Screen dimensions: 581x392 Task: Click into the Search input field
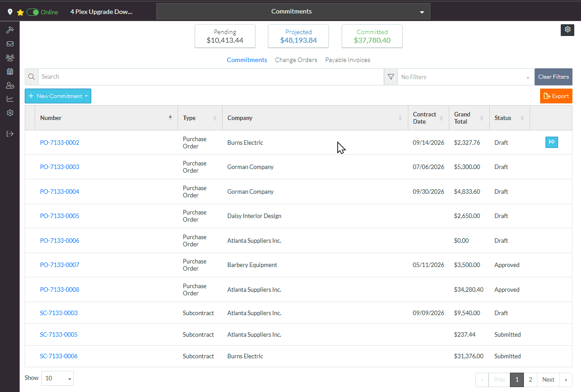pos(211,77)
